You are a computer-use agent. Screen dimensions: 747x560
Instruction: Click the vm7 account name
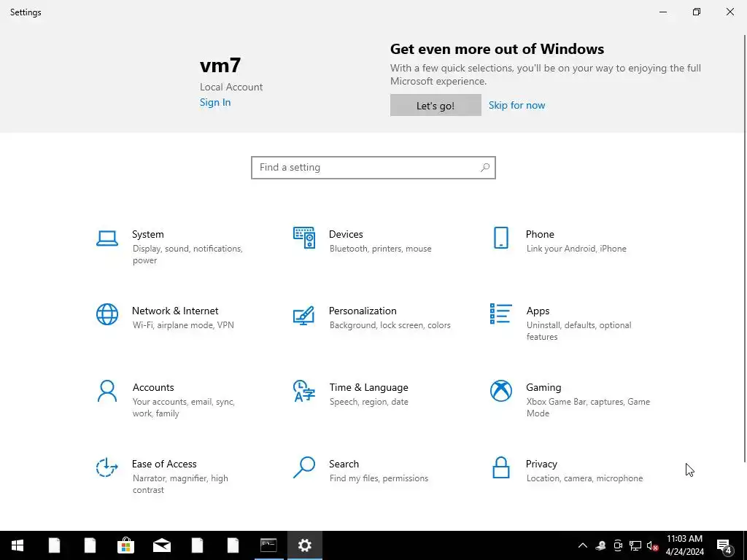coord(220,66)
